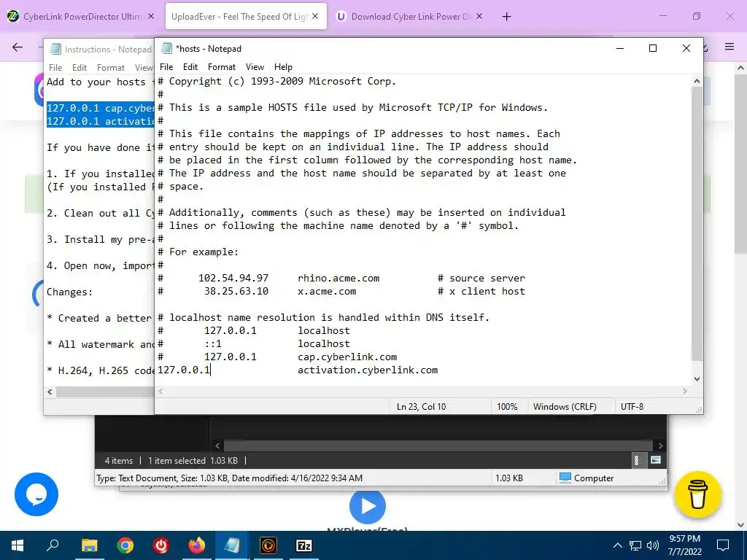Screen dimensions: 747x560
Task: Open the orange circular app in taskbar
Action: [x=268, y=545]
